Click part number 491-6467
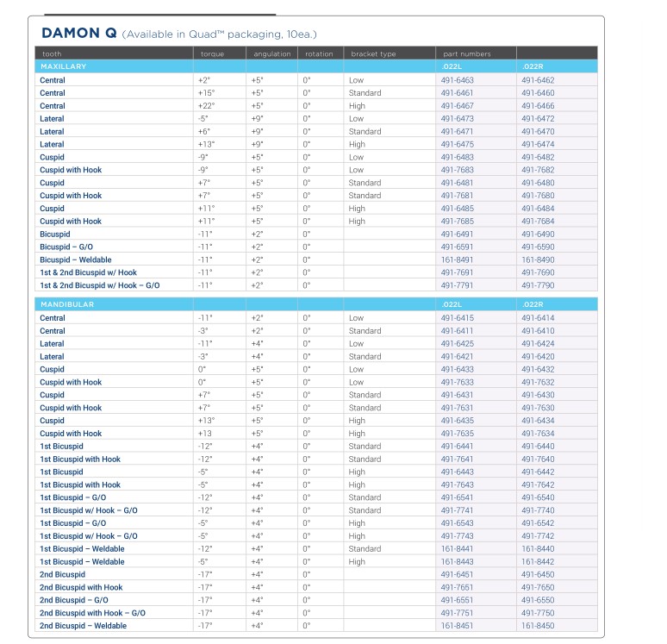Screen dimensions: 667x644 (458, 105)
